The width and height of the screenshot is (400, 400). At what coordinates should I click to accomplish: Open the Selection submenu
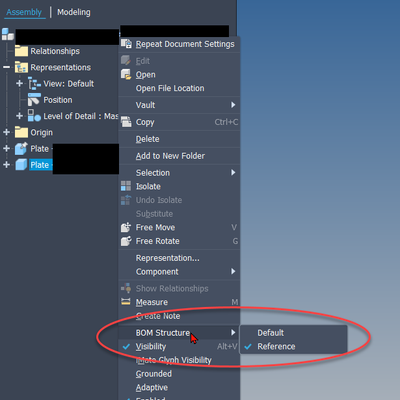[x=179, y=173]
